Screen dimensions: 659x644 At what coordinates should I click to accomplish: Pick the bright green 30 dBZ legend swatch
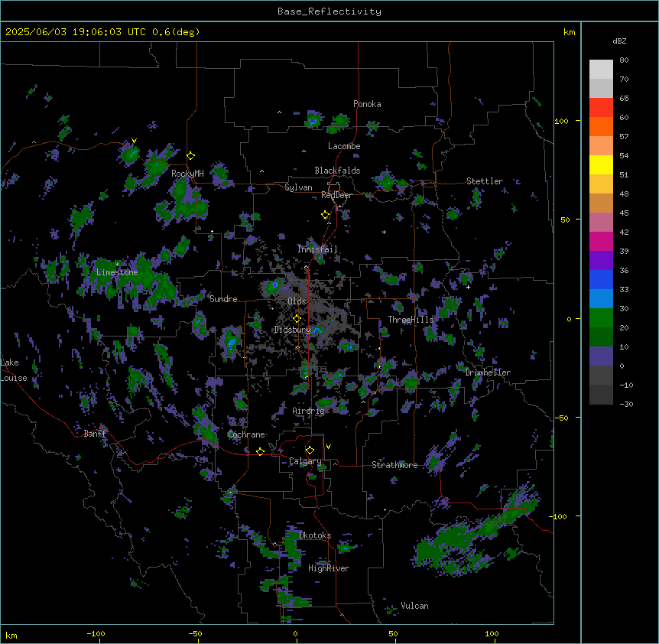pyautogui.click(x=601, y=318)
